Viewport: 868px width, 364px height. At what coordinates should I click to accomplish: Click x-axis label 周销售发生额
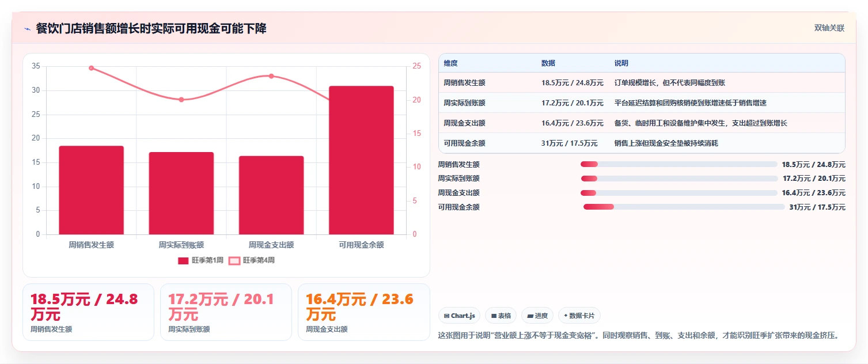point(91,245)
